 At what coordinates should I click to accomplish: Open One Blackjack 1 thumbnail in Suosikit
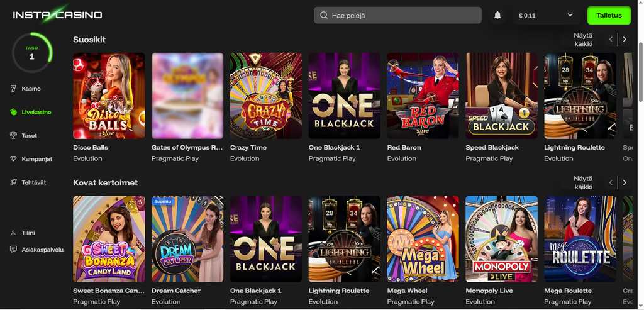click(x=344, y=96)
